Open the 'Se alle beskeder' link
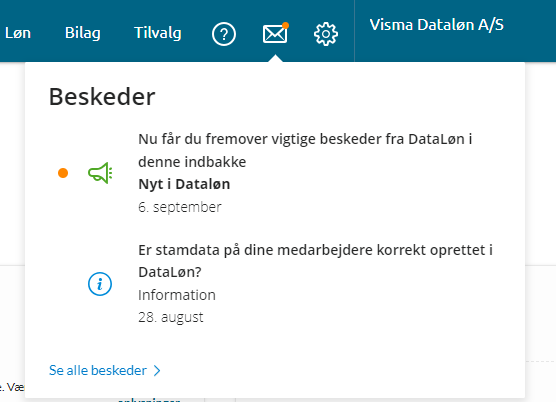 point(98,370)
